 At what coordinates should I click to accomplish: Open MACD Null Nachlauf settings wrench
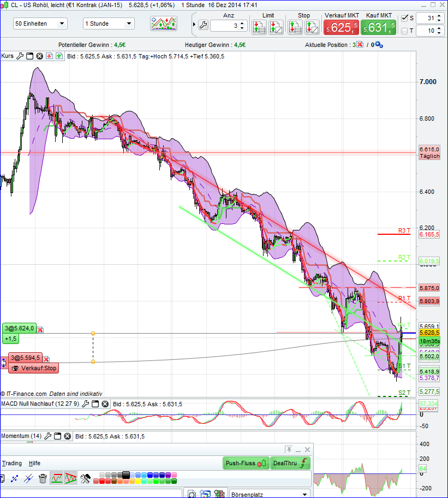coord(85,404)
